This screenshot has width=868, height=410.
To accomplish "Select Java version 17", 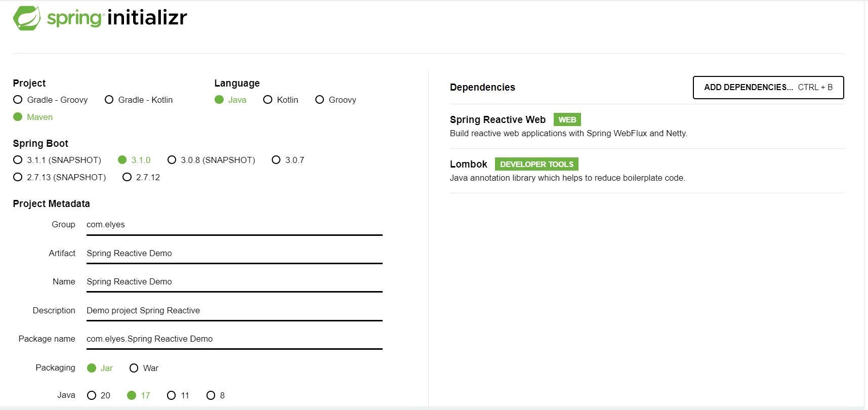I will pyautogui.click(x=139, y=395).
